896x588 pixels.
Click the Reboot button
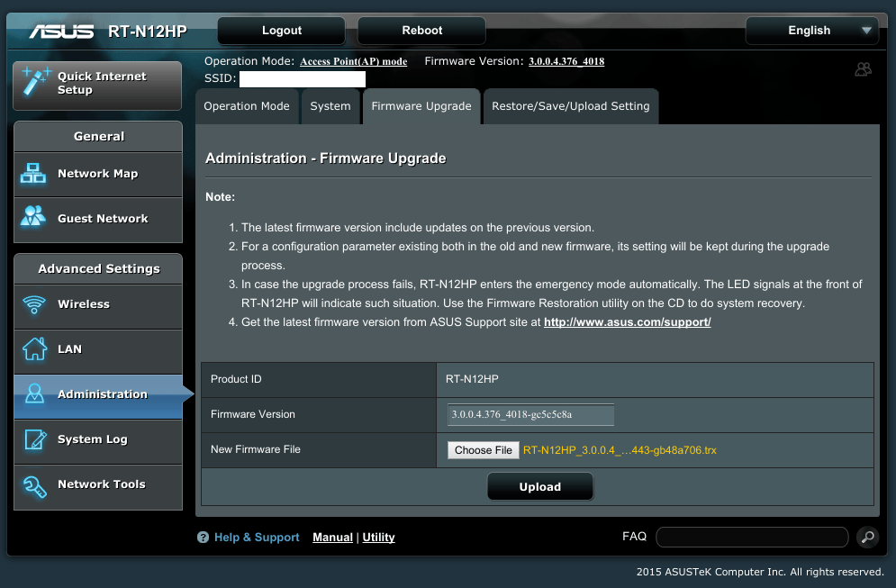pos(421,31)
